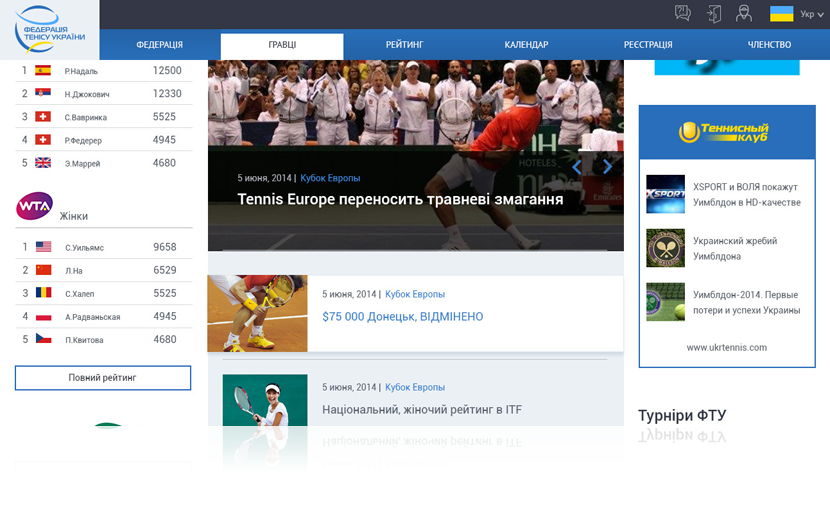Click the Czech flag beside П.Квитова
Viewport: 830px width, 524px height.
[x=43, y=338]
